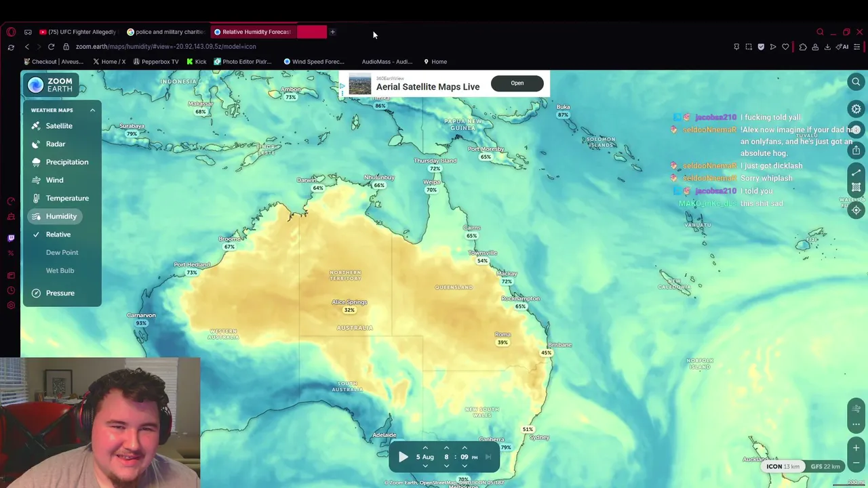Click Aerial Satellite Maps Live ad
This screenshot has width=868, height=488.
[x=428, y=87]
